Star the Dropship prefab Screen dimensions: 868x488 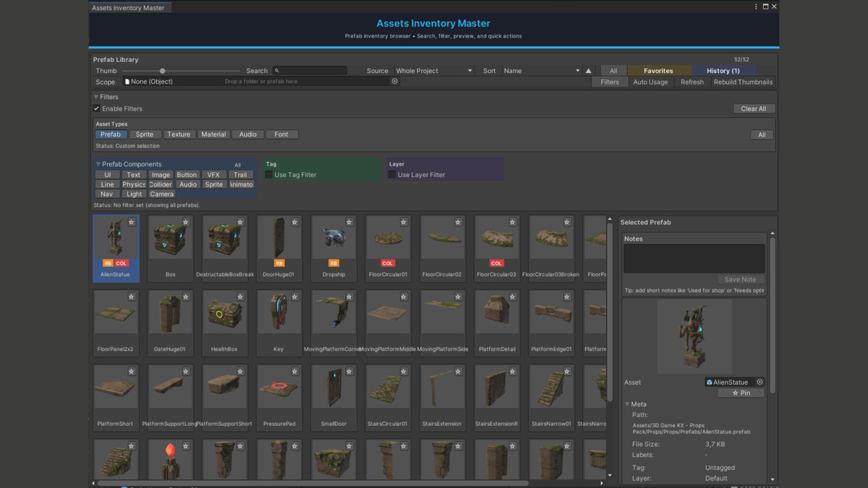click(349, 223)
